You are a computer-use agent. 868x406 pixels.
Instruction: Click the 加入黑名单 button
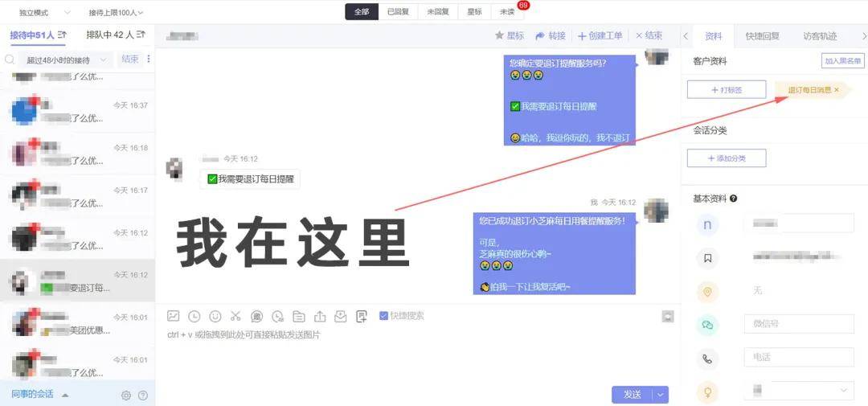pyautogui.click(x=842, y=61)
